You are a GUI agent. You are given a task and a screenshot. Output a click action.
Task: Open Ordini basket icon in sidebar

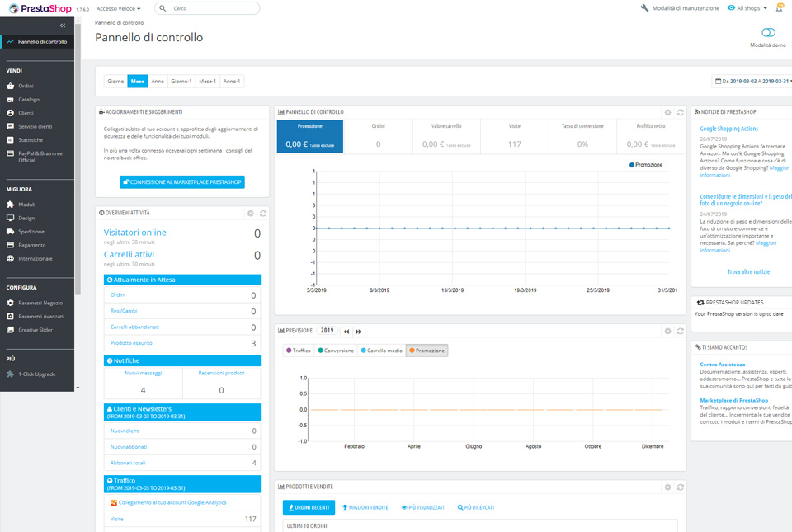[x=10, y=86]
